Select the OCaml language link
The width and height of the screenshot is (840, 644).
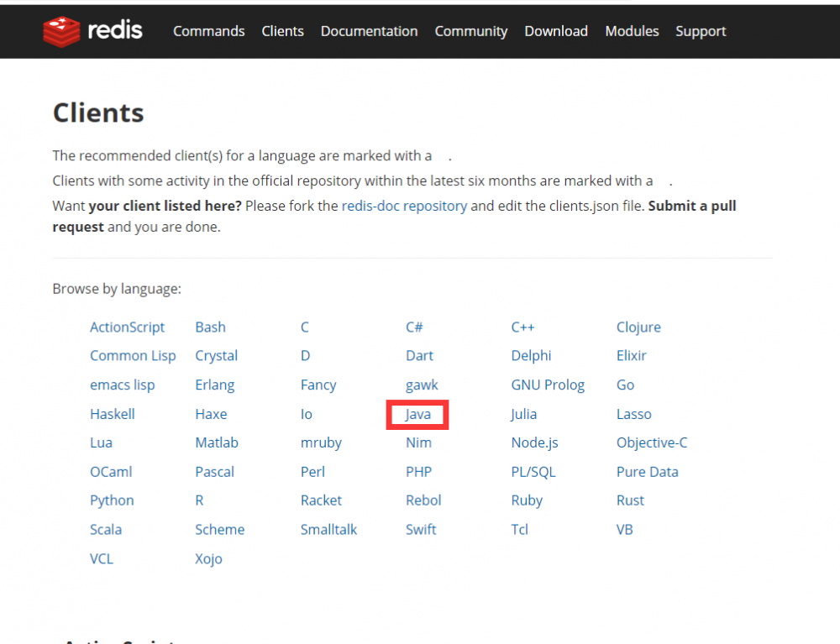coord(111,472)
